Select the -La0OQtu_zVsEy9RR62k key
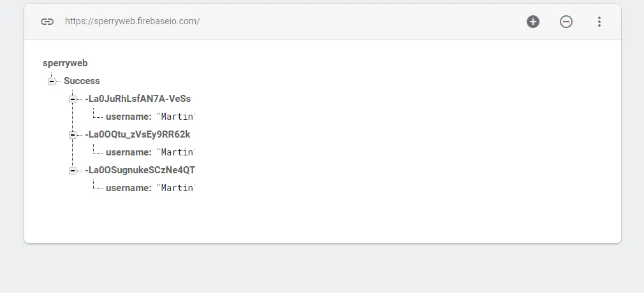 point(137,134)
